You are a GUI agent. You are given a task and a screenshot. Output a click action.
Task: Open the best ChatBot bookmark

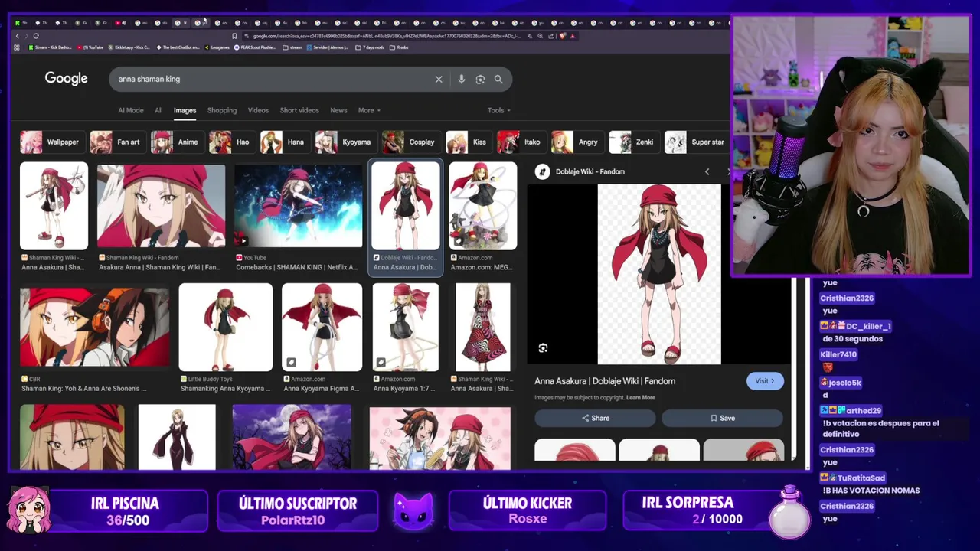tap(178, 47)
